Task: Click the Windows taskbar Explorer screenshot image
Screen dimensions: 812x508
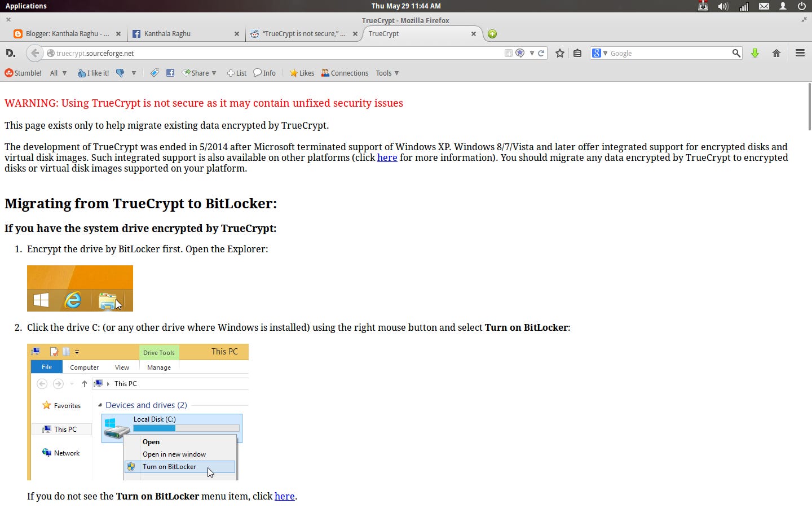Action: tap(80, 288)
